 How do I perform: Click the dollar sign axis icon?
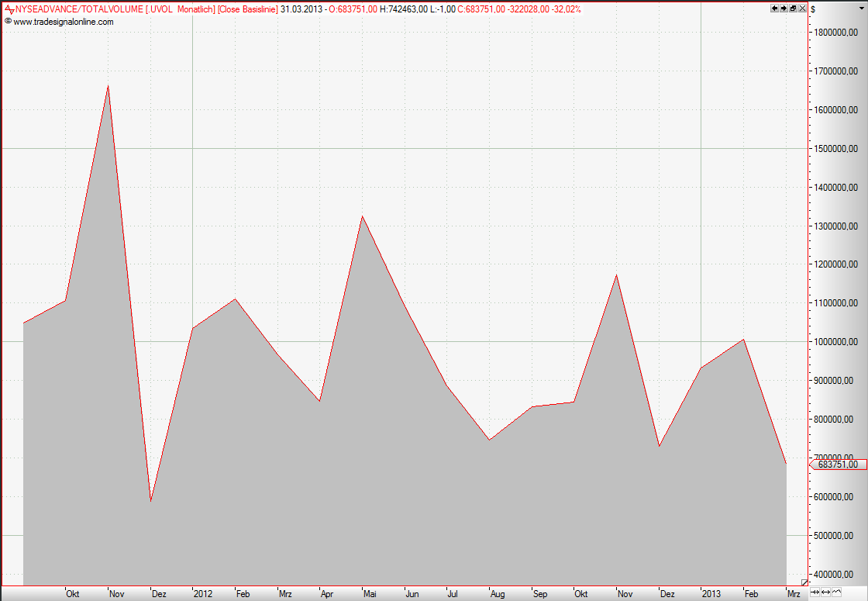(x=814, y=9)
